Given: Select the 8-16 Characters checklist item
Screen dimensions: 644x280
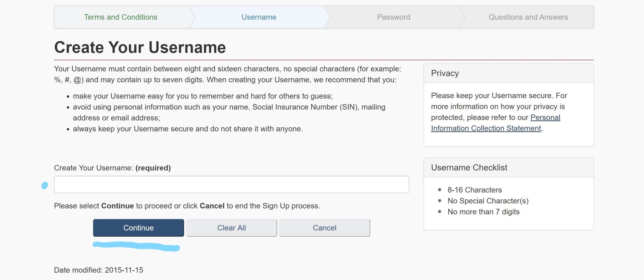Looking at the screenshot, I should click(x=475, y=190).
